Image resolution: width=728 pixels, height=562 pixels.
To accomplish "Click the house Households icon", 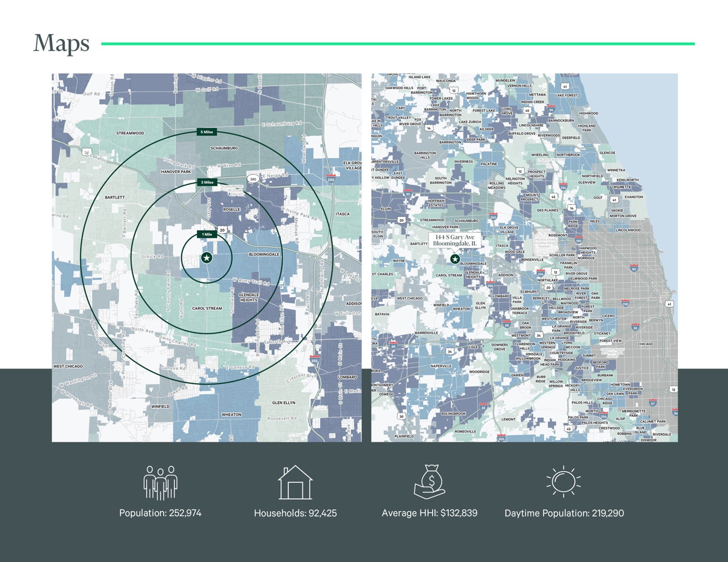I will click(295, 482).
